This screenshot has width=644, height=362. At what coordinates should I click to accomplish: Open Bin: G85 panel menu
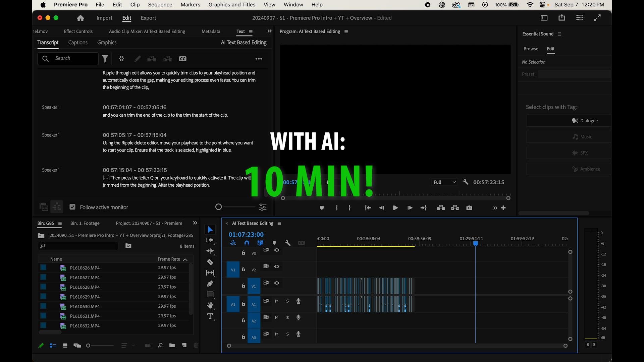click(60, 224)
